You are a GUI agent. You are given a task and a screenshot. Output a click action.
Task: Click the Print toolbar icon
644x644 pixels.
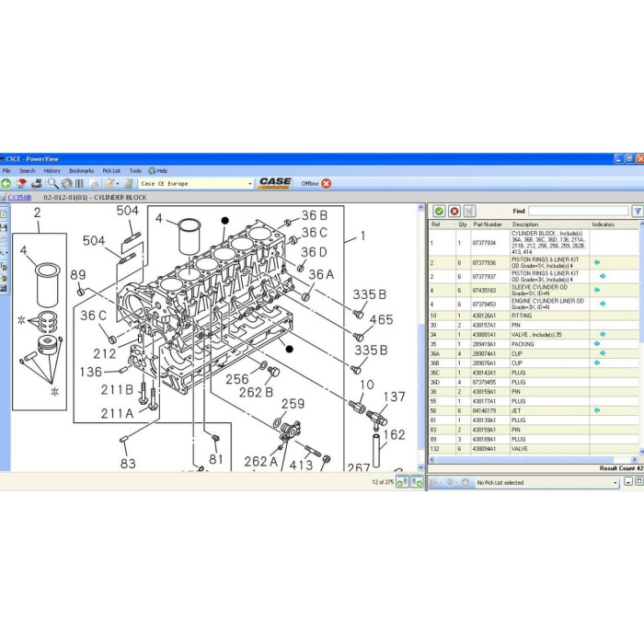(x=37, y=184)
